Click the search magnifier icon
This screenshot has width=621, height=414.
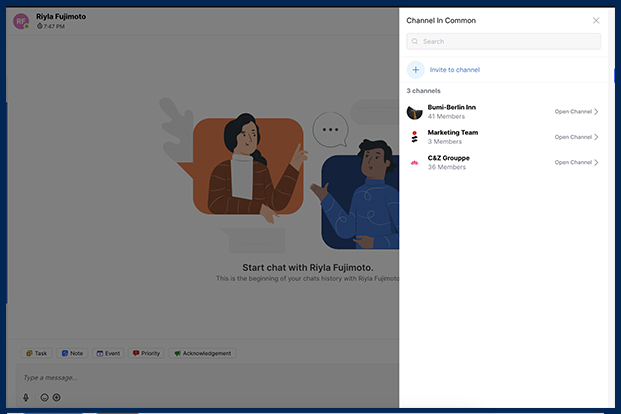point(415,41)
